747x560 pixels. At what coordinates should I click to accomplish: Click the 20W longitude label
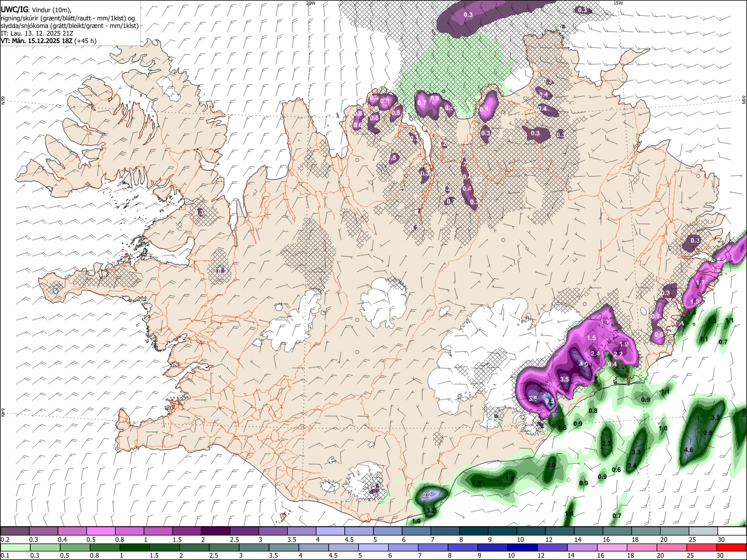point(310,3)
